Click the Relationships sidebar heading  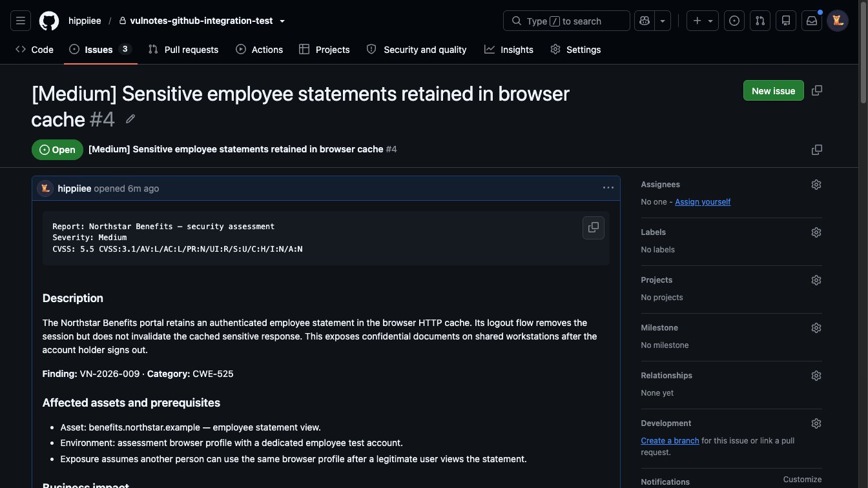pos(666,376)
